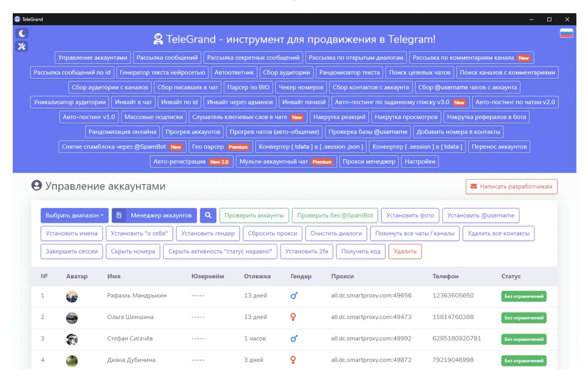Open Автоответчик section
This screenshot has width=588, height=382.
click(234, 72)
